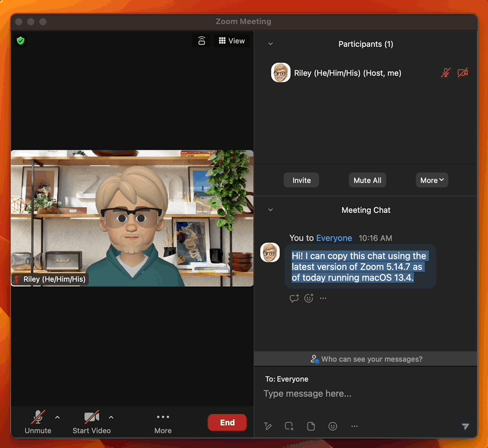Screen dimensions: 488x448
Task: Open the emoji picker in chat toolbar
Action: (333, 426)
